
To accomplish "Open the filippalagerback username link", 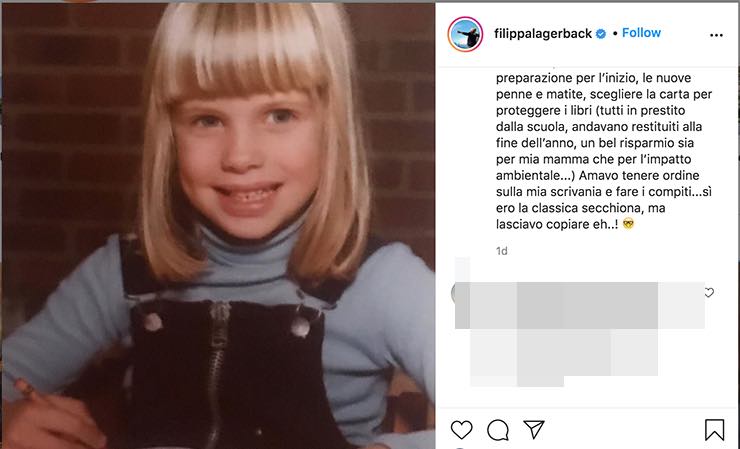I will click(543, 34).
